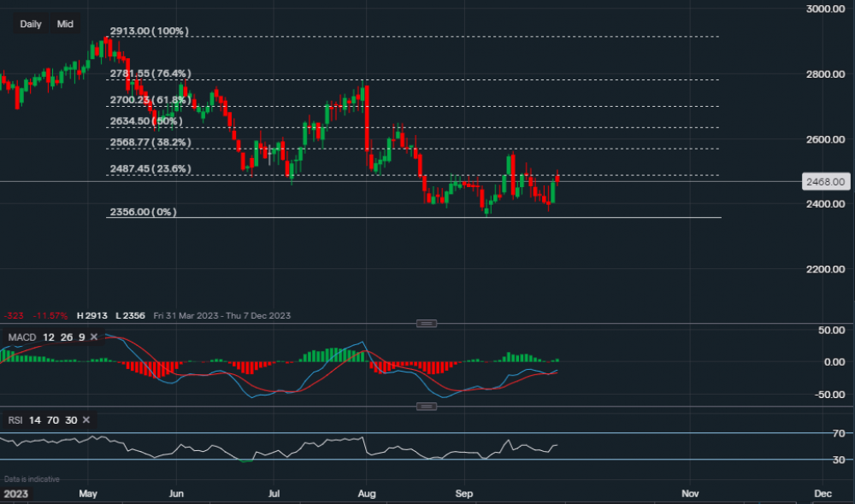Viewport: 855px width, 504px height.
Task: Click the MACD slow period value 26
Action: point(65,337)
